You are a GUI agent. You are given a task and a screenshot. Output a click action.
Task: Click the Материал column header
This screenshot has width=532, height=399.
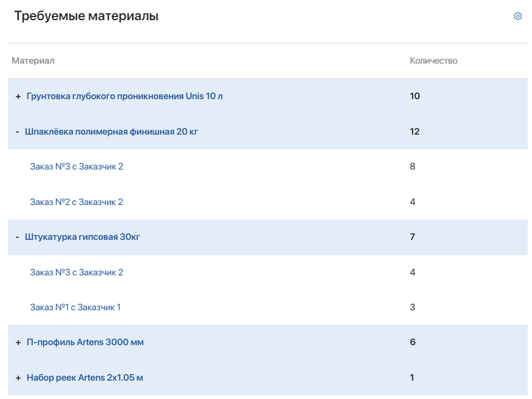(33, 61)
